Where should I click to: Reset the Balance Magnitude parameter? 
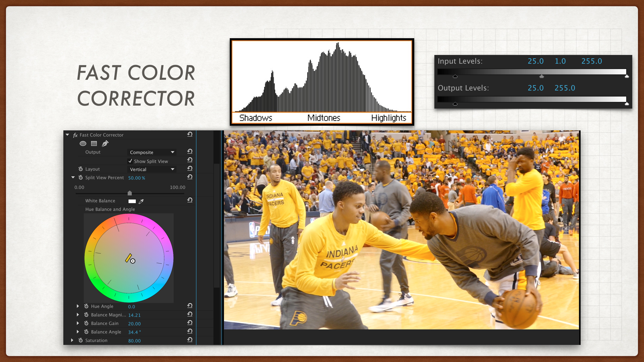(x=190, y=314)
